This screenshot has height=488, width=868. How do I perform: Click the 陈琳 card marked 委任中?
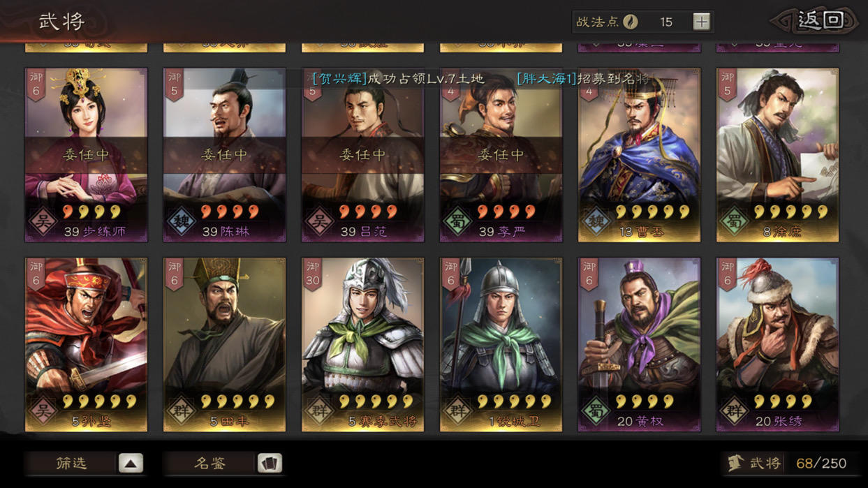[x=224, y=155]
